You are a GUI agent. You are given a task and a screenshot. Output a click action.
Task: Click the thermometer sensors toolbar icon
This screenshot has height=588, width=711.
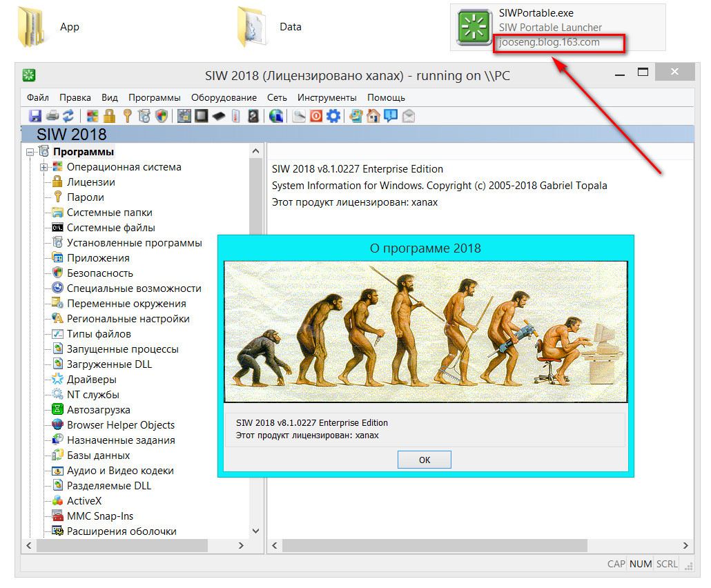pos(236,116)
